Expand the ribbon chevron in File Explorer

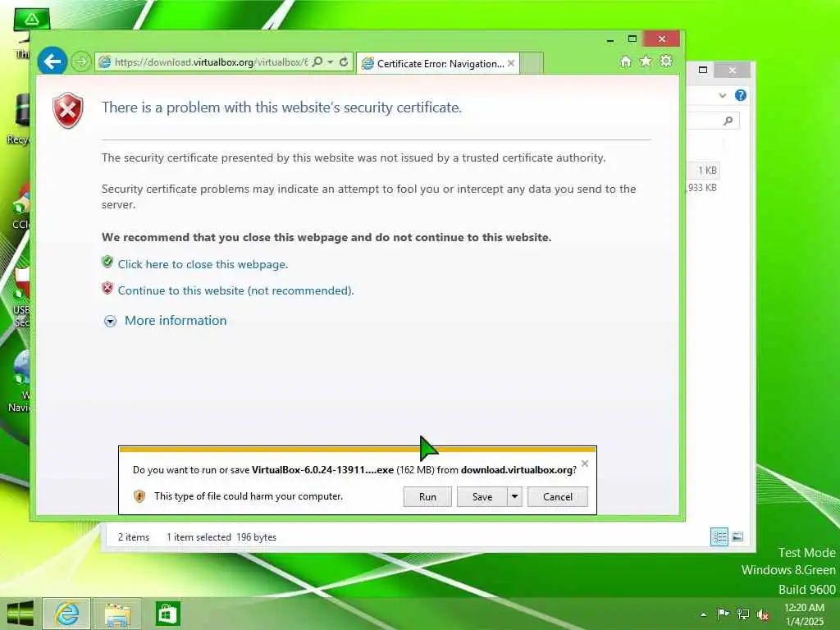[x=723, y=96]
